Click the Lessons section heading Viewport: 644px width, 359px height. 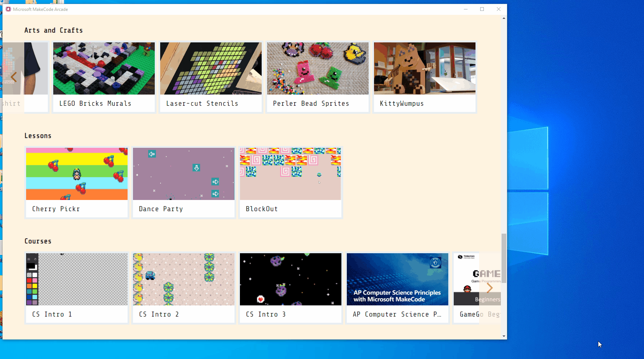click(x=38, y=136)
